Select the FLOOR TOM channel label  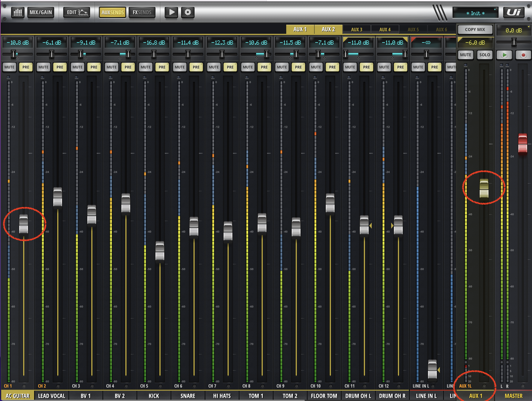coord(324,396)
